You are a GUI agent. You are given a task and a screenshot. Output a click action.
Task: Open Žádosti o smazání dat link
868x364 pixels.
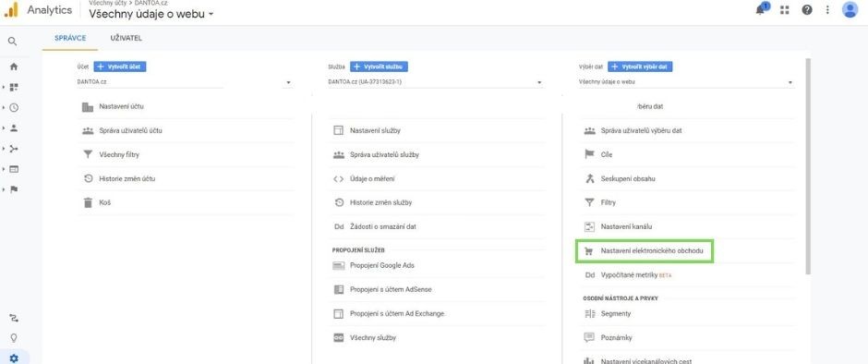click(x=382, y=226)
